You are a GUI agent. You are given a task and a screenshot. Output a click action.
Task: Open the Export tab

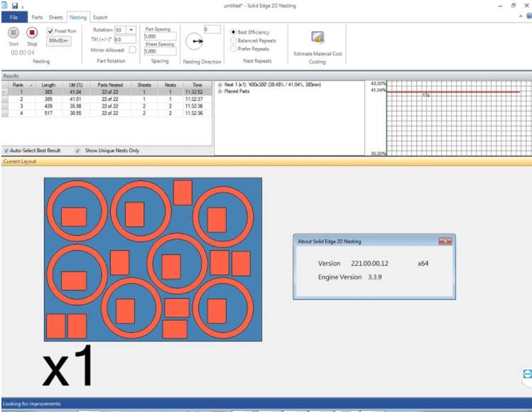coord(100,17)
